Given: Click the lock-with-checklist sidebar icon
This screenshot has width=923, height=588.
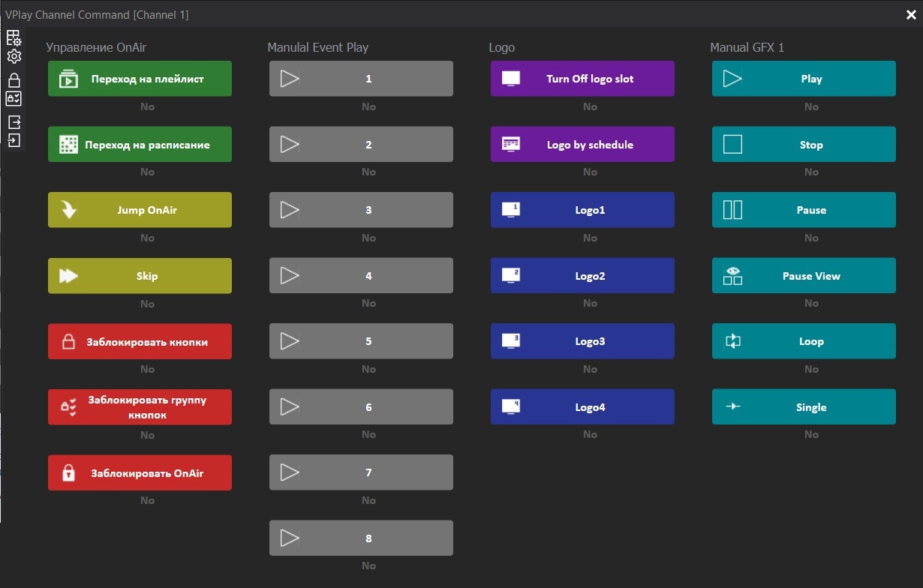Looking at the screenshot, I should [14, 99].
